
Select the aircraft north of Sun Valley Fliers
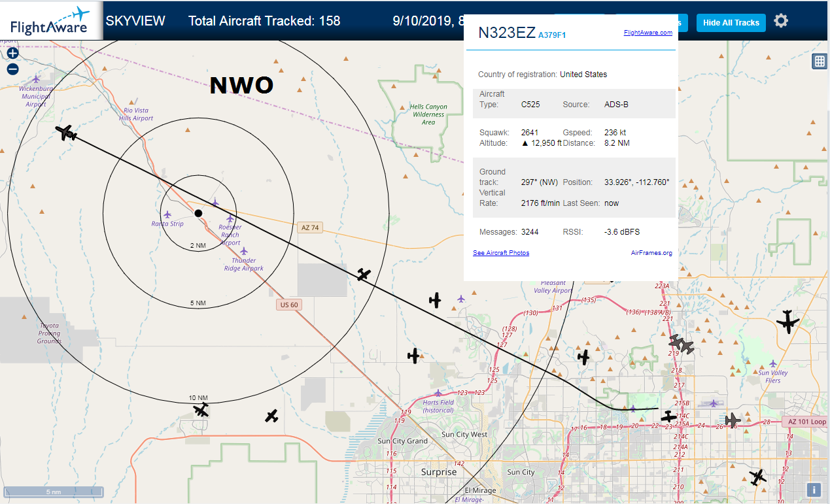[x=787, y=322]
